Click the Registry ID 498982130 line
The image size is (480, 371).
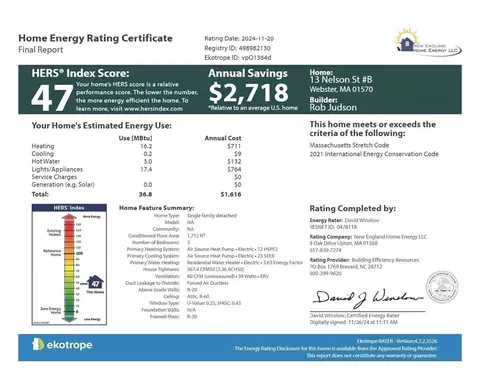pos(237,48)
